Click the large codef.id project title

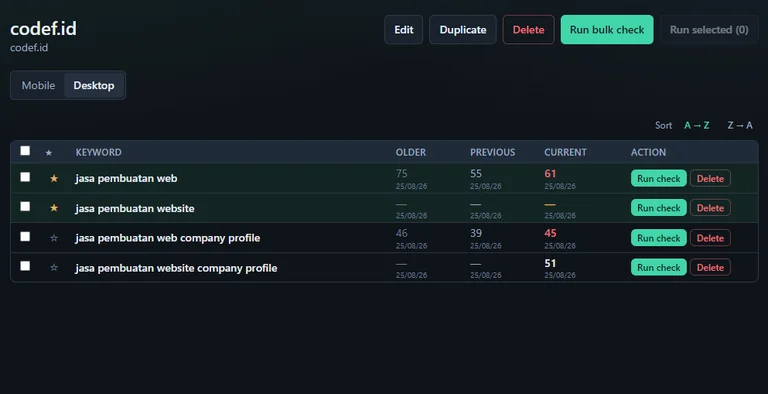tap(43, 28)
